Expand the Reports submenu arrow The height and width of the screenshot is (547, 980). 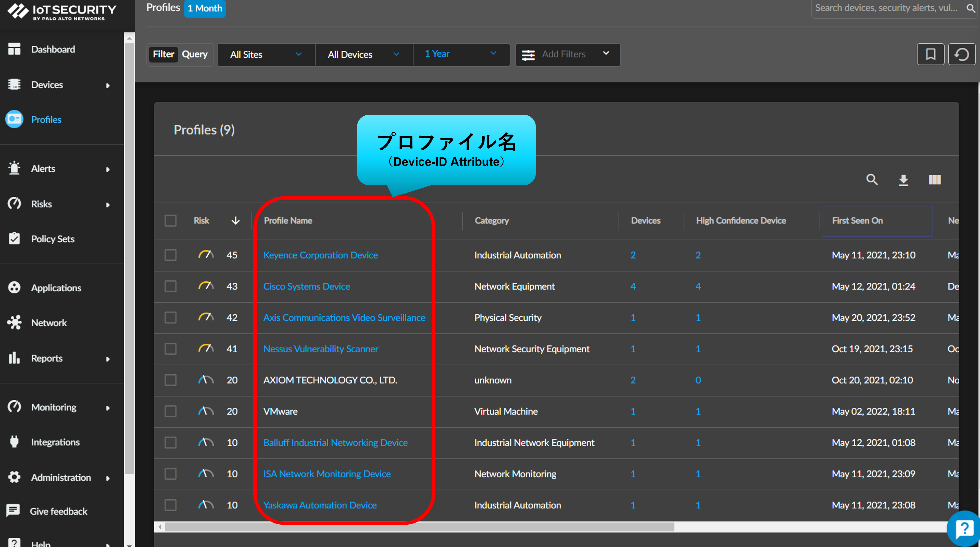point(108,359)
